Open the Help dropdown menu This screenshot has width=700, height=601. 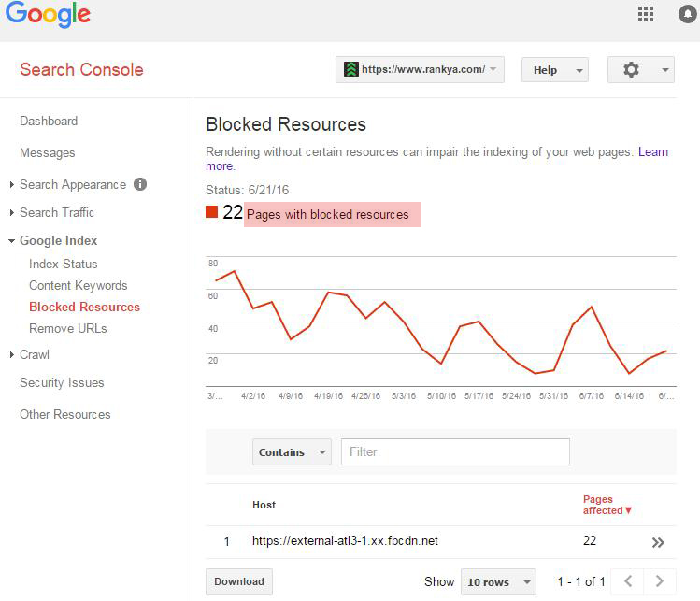pyautogui.click(x=554, y=70)
